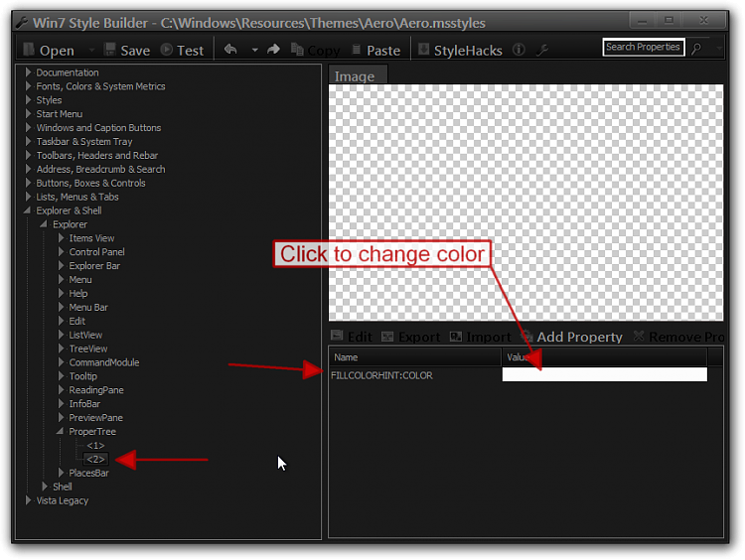This screenshot has width=745, height=560.
Task: Select CommandModule tree item
Action: [104, 362]
